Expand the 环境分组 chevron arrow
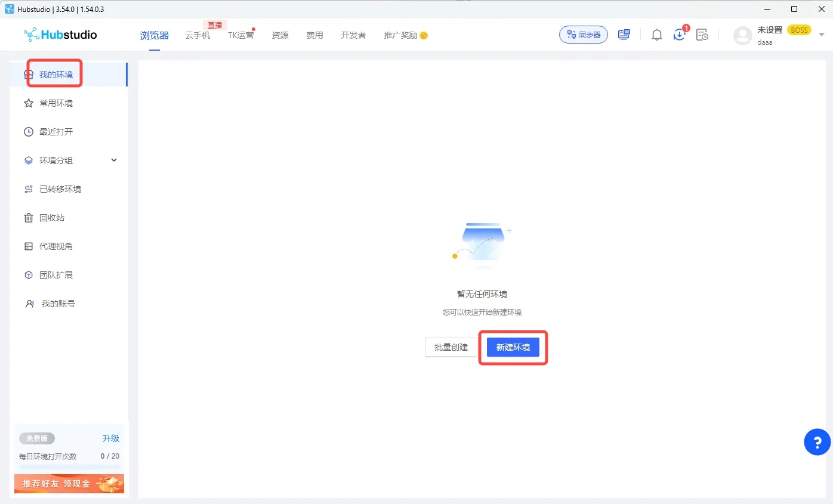 [x=114, y=160]
